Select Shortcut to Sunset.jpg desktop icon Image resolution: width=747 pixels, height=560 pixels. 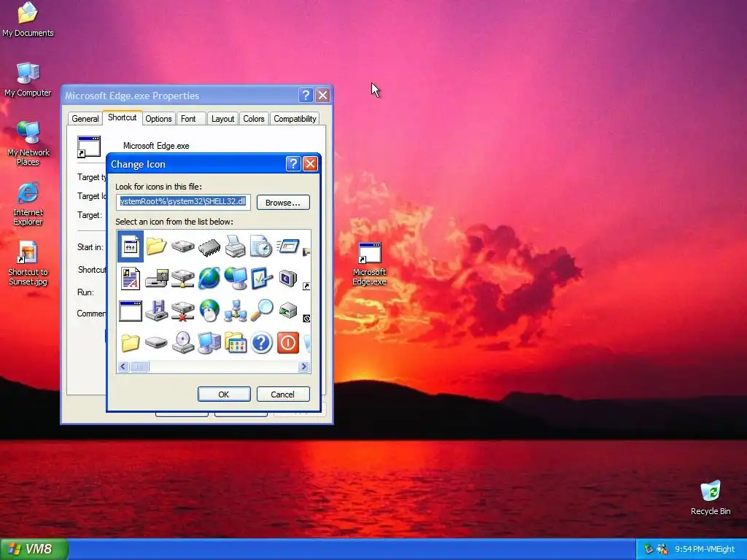pyautogui.click(x=28, y=263)
